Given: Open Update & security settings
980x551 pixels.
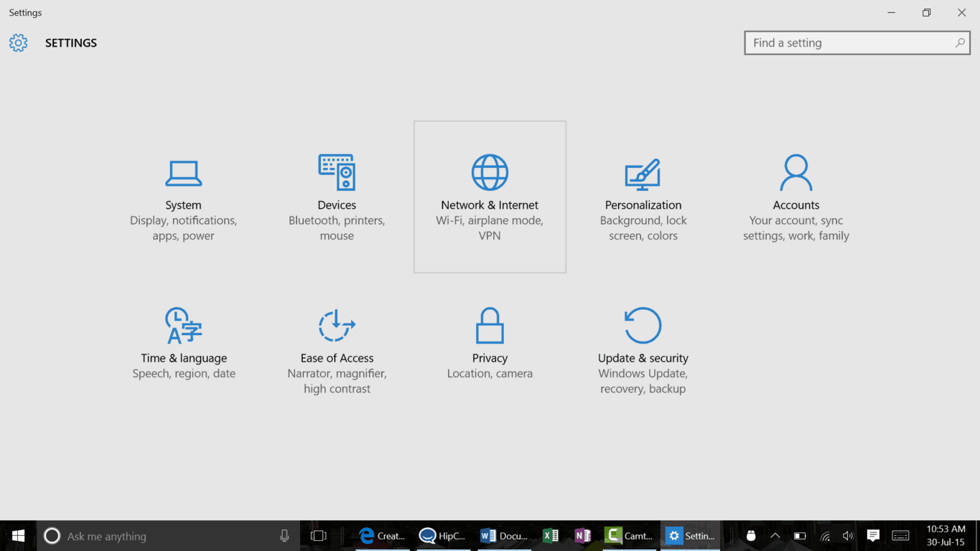Looking at the screenshot, I should (x=643, y=350).
